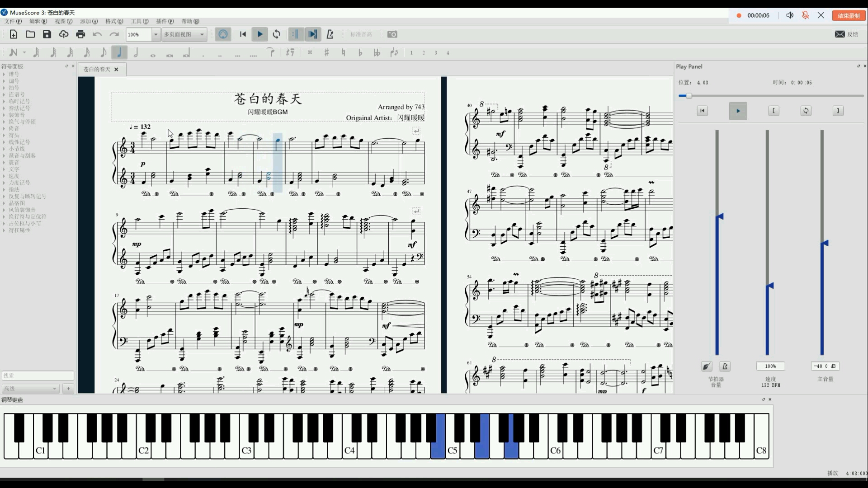Select the quarter note duration
The height and width of the screenshot is (488, 868).
coord(120,52)
